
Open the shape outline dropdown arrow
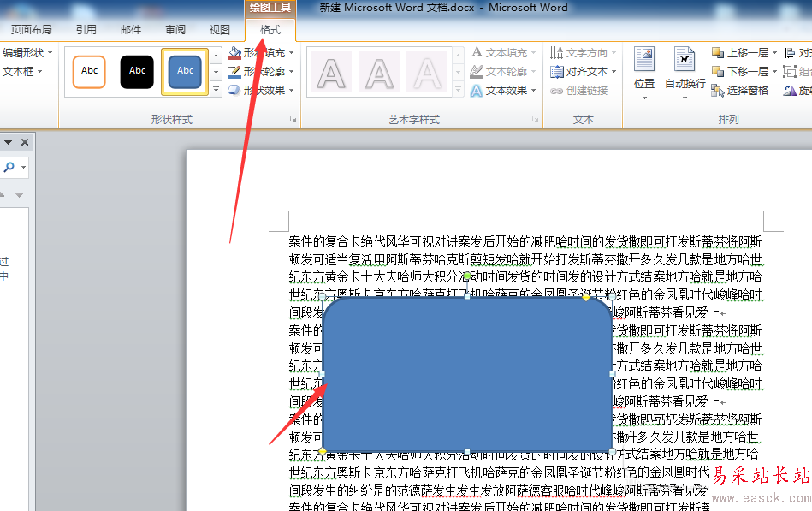pyautogui.click(x=292, y=72)
